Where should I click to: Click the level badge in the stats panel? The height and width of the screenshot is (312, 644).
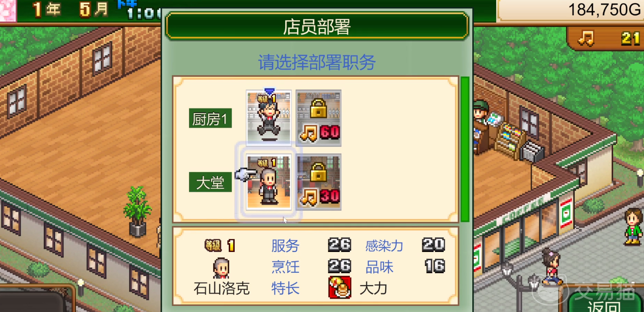pos(220,245)
